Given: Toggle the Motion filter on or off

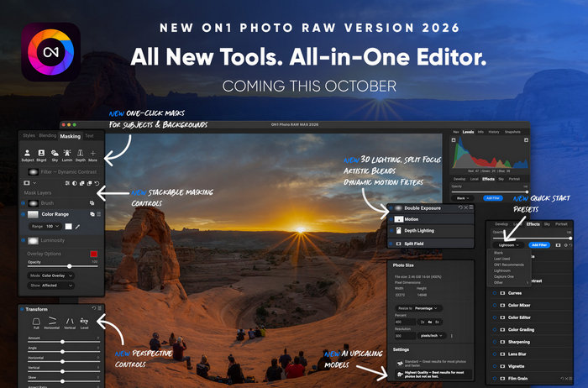Looking at the screenshot, I should coord(391,219).
